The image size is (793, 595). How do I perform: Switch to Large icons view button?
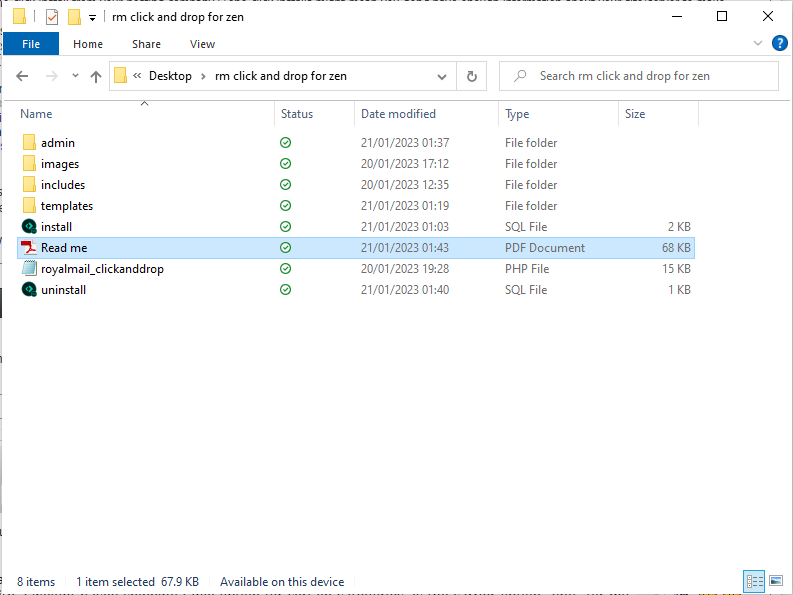click(776, 581)
